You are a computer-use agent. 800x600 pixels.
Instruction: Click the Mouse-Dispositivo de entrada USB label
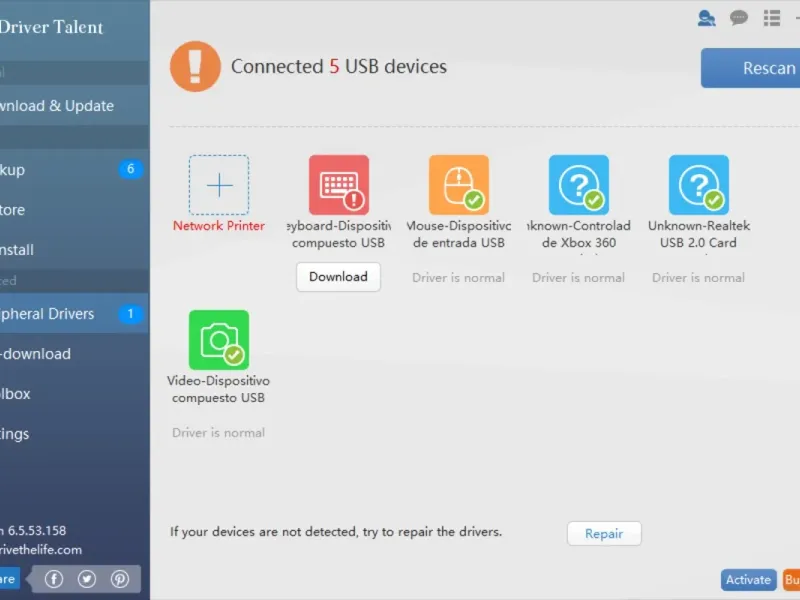point(459,234)
